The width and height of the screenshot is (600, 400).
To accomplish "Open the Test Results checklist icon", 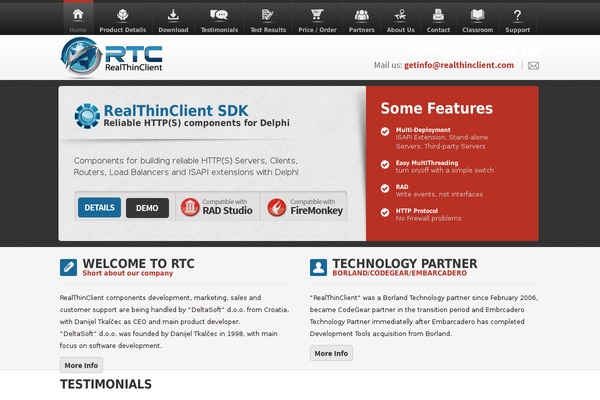I will pyautogui.click(x=267, y=15).
